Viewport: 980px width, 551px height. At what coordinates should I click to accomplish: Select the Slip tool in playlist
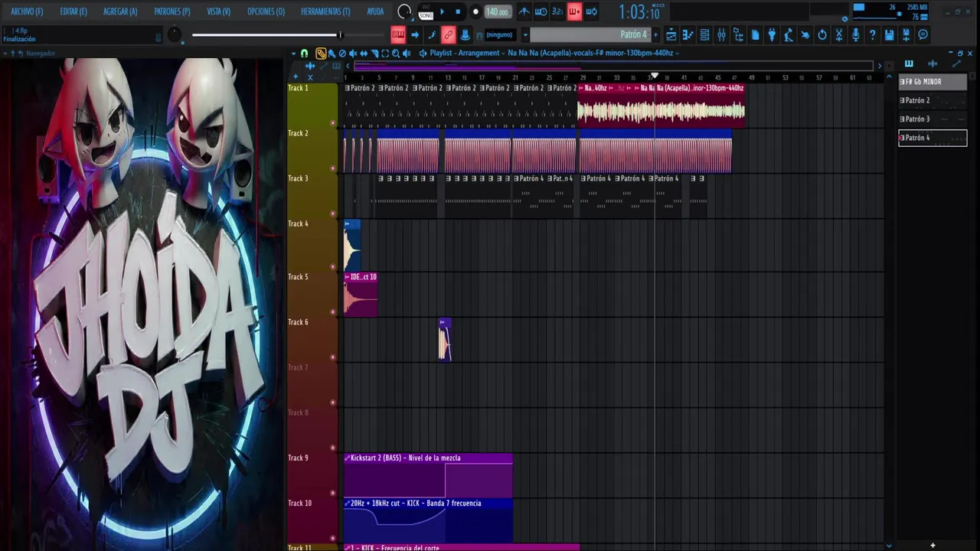364,53
